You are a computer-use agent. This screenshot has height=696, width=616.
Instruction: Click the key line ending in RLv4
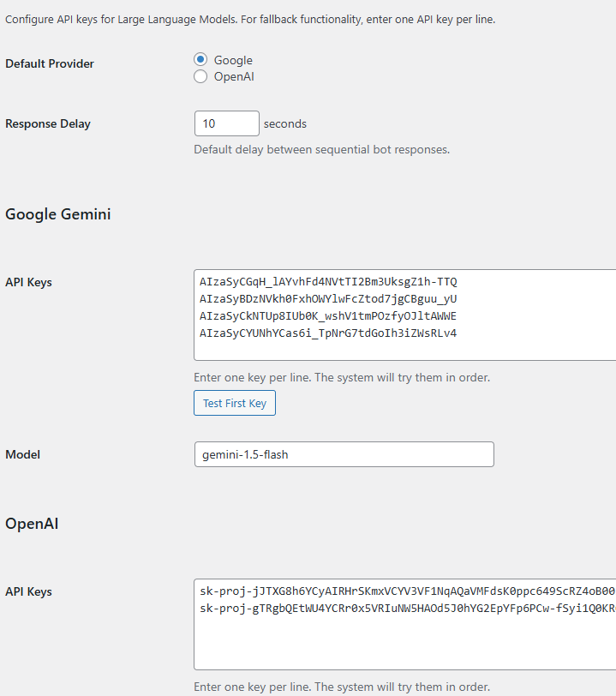click(x=328, y=333)
